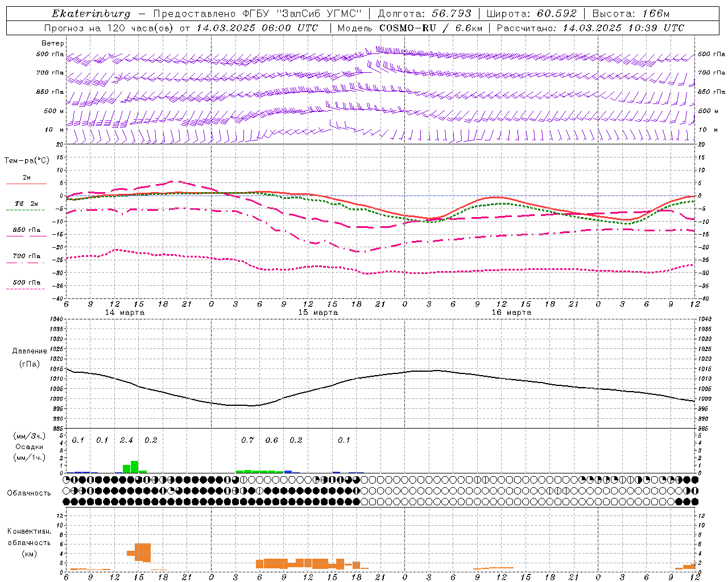This screenshot has height=582, width=728.
Task: Click the Прогноз на 120 часа(ов) text
Action: pyautogui.click(x=109, y=28)
